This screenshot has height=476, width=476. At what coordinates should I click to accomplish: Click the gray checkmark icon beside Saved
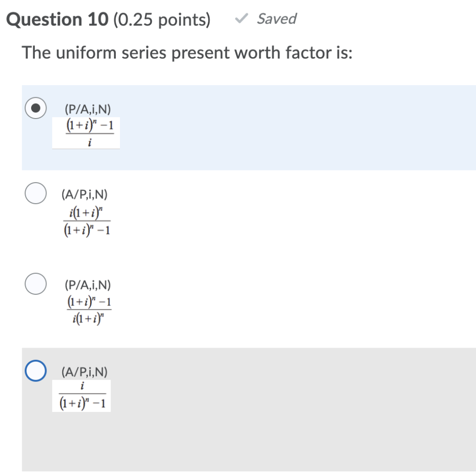240,19
